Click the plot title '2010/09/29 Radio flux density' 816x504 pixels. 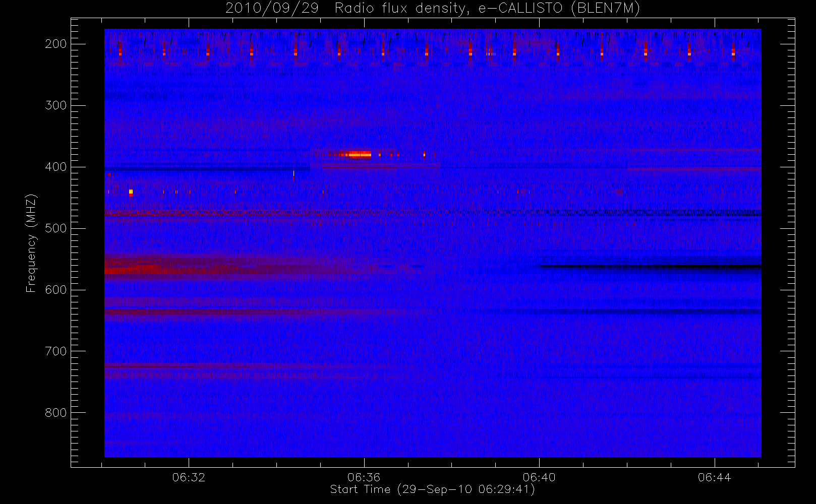pos(433,9)
